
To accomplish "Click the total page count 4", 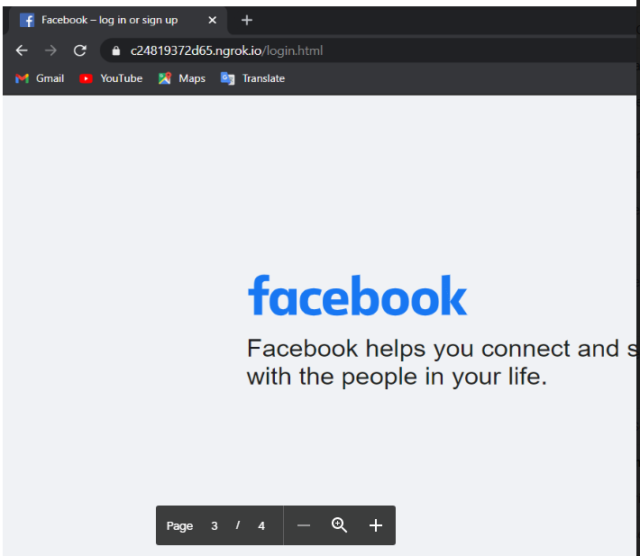I will click(x=261, y=526).
